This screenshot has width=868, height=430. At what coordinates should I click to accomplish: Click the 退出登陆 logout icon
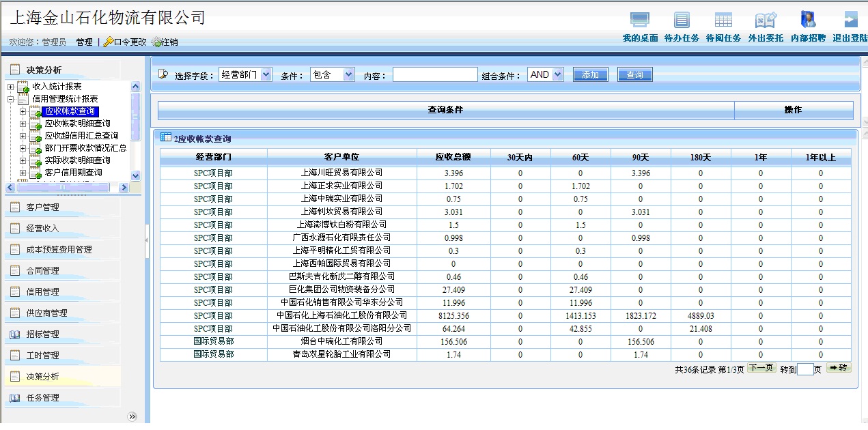tap(850, 20)
